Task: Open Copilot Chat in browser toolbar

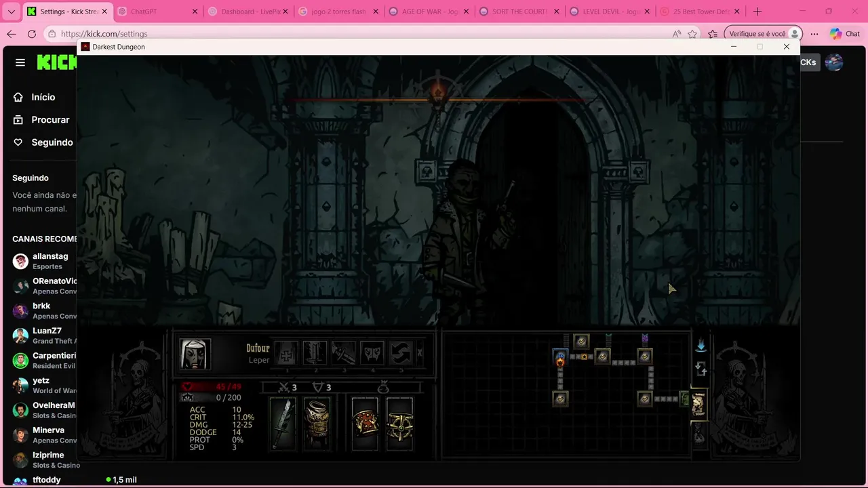Action: (845, 34)
